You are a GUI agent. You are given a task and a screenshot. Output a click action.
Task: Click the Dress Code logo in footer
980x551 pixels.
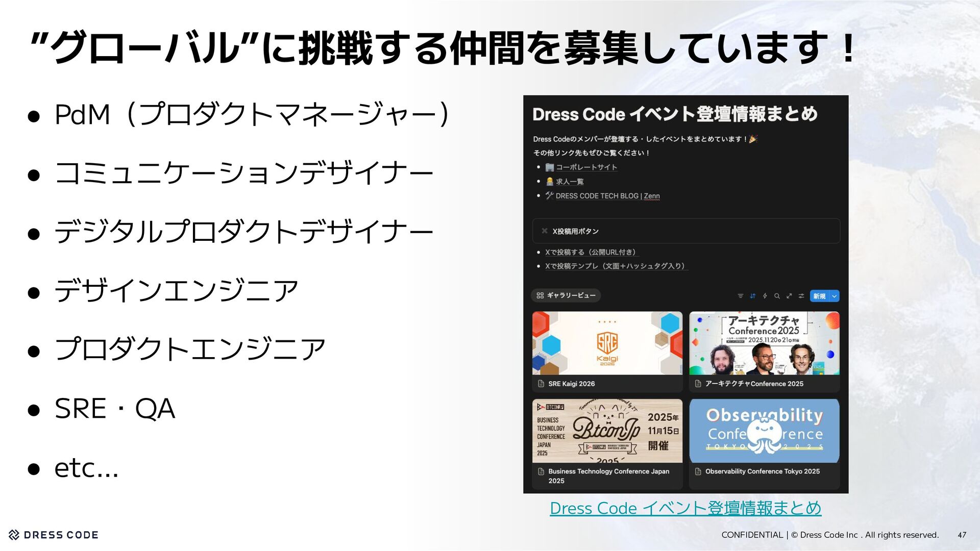(x=53, y=535)
